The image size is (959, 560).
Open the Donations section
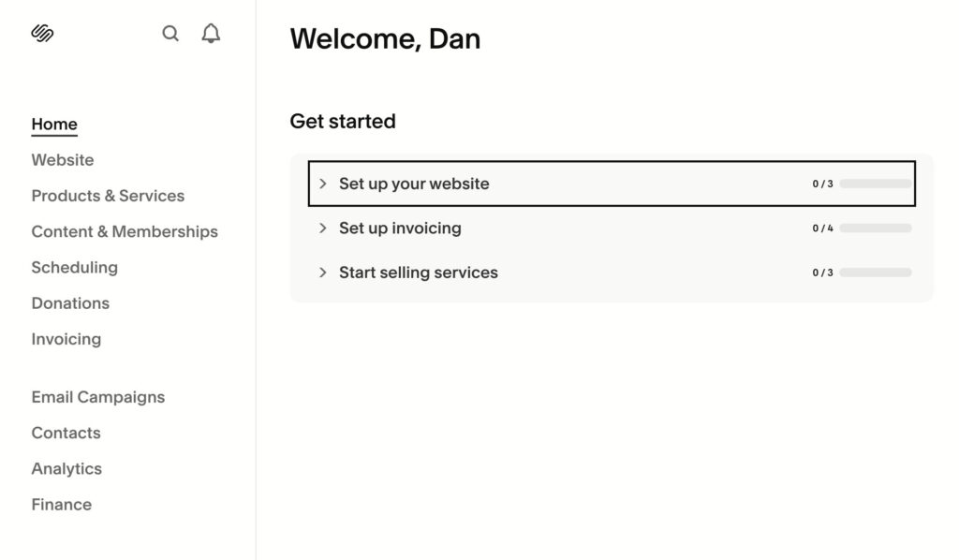(x=70, y=303)
